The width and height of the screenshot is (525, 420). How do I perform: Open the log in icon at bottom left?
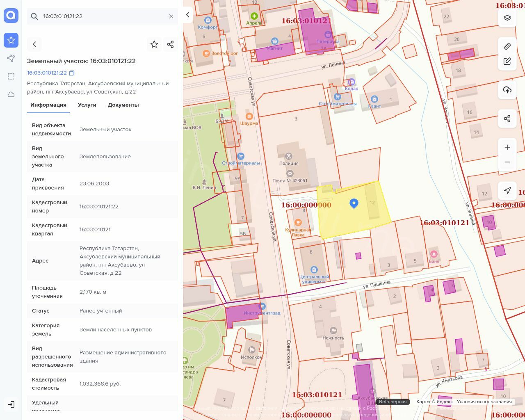[11, 404]
